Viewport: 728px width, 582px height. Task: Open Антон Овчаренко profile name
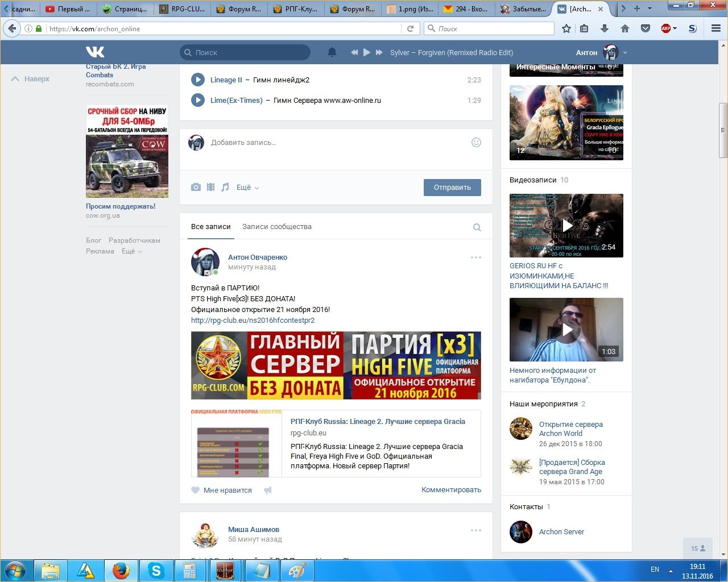point(258,257)
